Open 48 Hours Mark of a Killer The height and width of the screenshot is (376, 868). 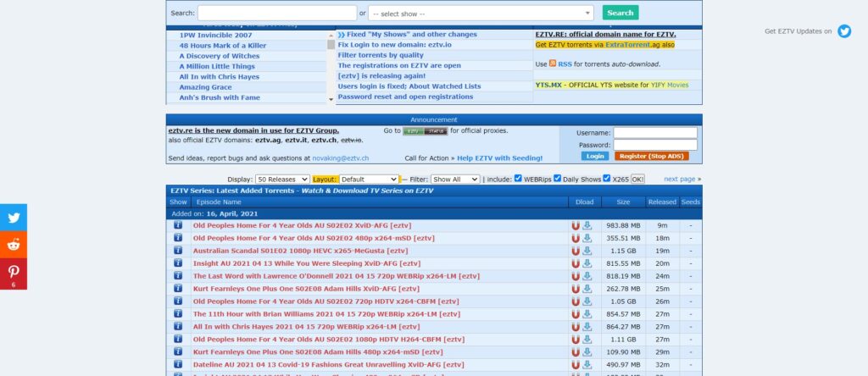pos(223,46)
